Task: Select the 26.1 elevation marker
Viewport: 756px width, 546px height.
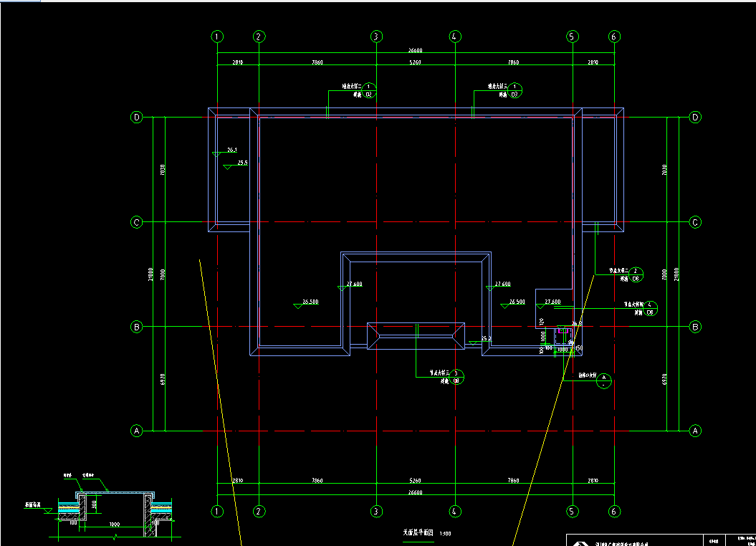Action: (231, 150)
